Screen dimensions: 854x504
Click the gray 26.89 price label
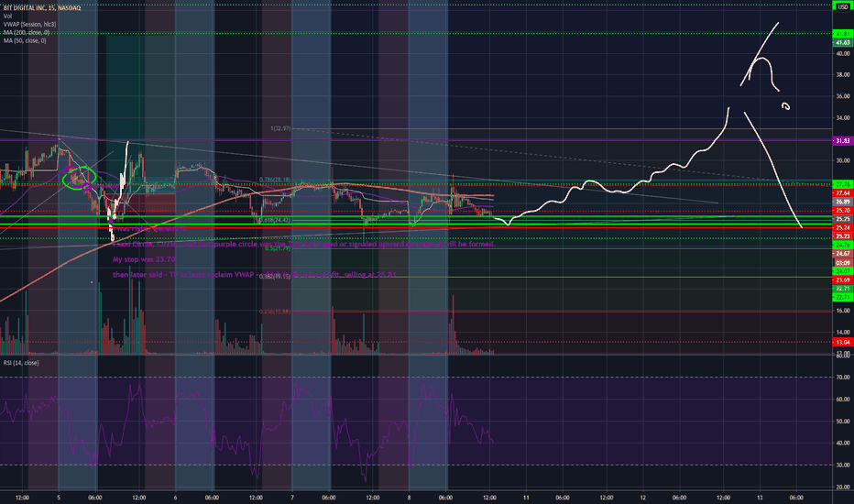843,203
